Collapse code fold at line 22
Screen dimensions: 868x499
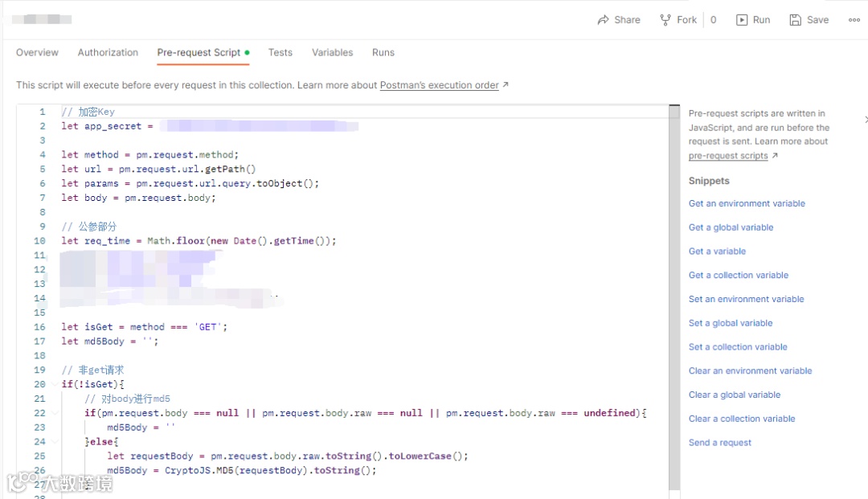pyautogui.click(x=55, y=413)
